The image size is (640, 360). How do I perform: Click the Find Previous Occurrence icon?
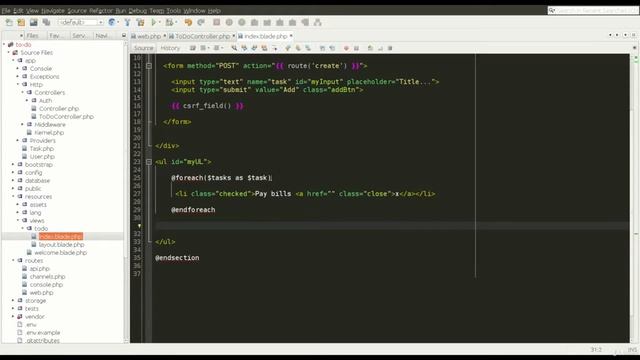(244, 48)
